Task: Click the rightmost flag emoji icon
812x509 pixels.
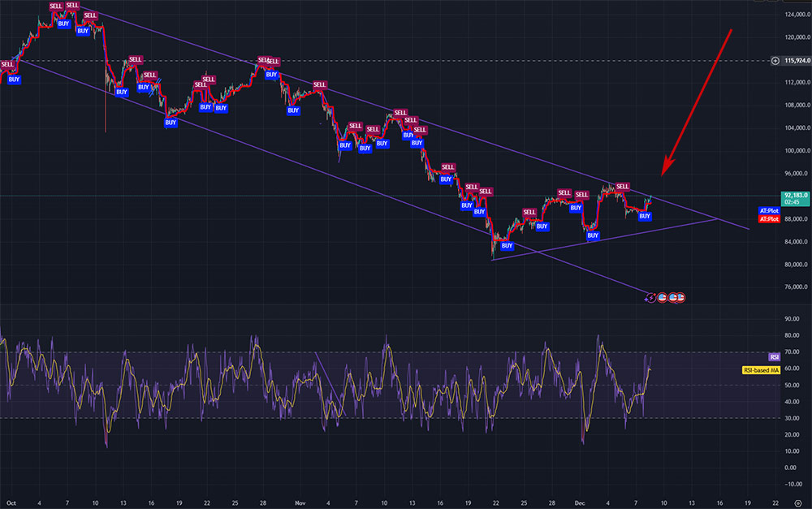Action: click(681, 297)
